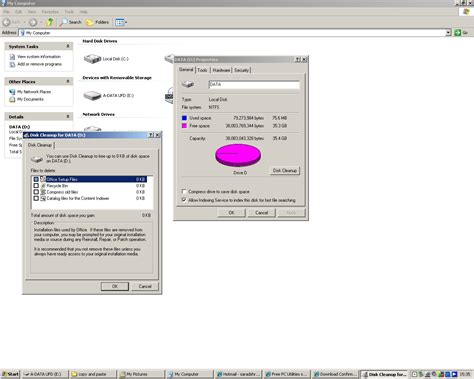Click the Catalog files item icon

click(43, 198)
